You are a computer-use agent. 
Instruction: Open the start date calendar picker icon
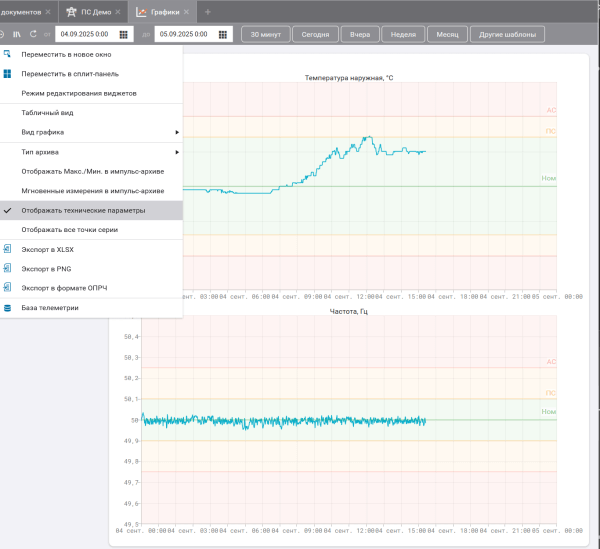tap(123, 34)
